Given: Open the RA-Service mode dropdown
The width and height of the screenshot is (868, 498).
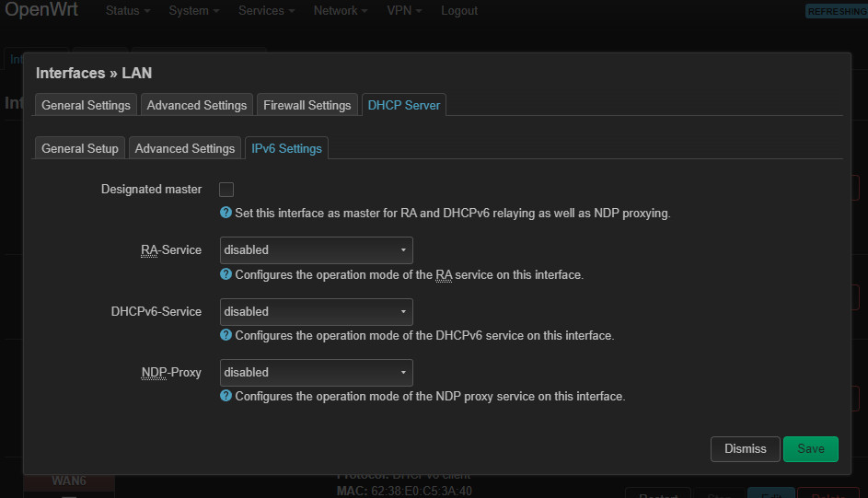Looking at the screenshot, I should (x=316, y=249).
